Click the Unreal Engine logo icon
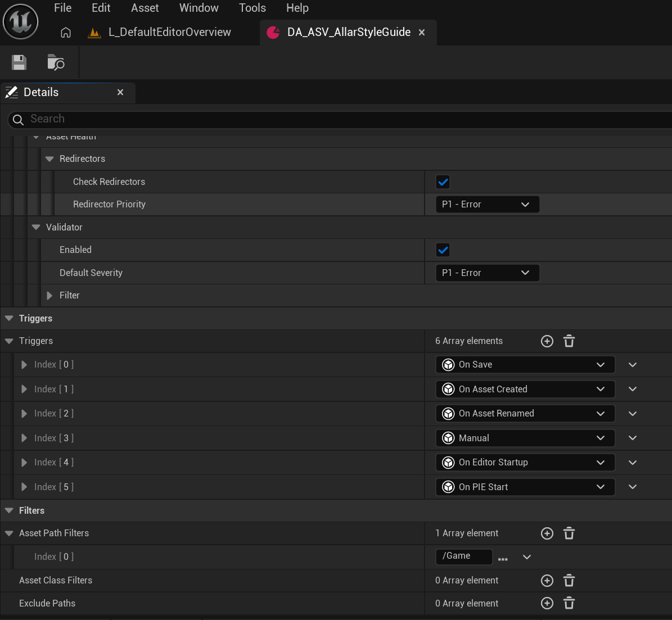 21,21
